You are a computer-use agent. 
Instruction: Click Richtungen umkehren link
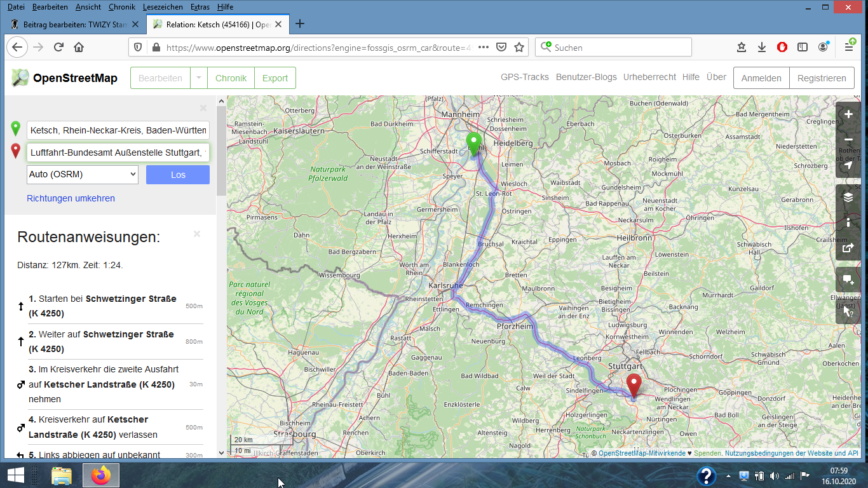tap(71, 198)
